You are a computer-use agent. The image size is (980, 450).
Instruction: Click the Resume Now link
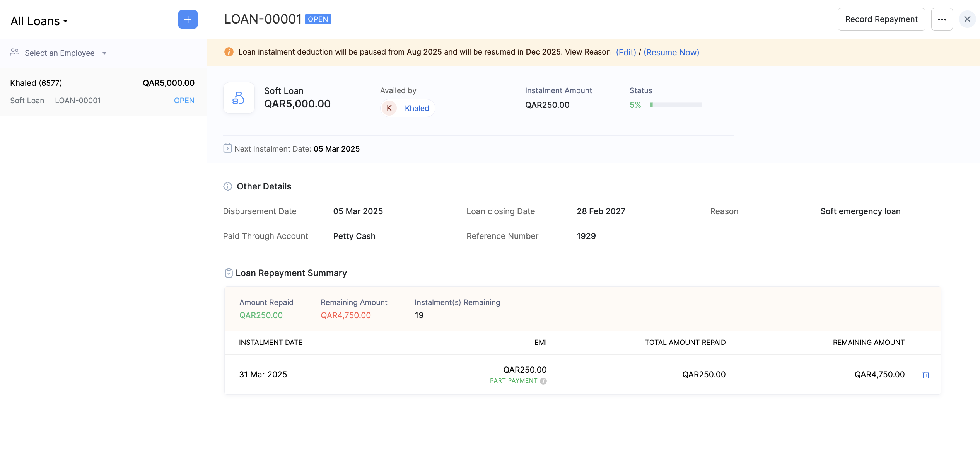pyautogui.click(x=671, y=52)
